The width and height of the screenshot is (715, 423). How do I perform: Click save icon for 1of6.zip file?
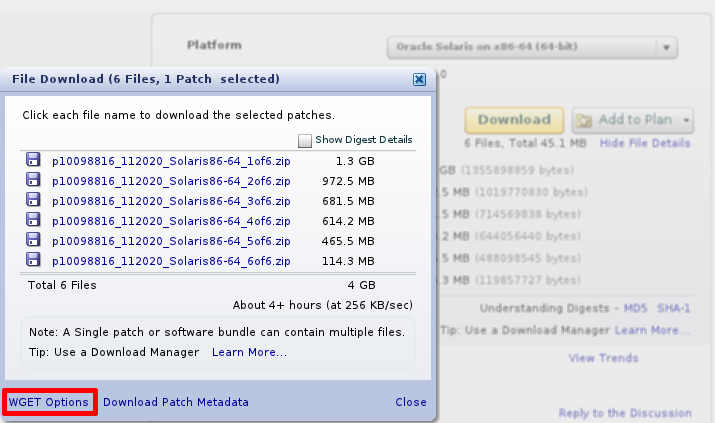coord(33,160)
